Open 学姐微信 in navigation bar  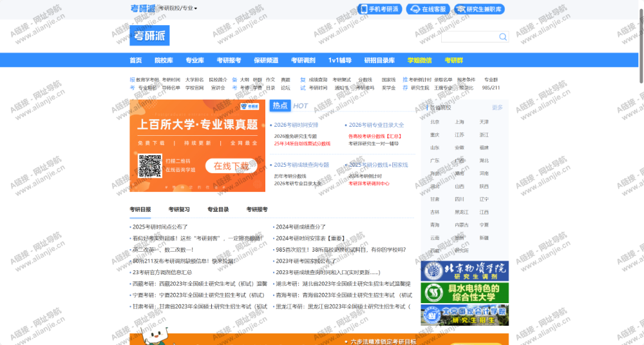pos(419,61)
